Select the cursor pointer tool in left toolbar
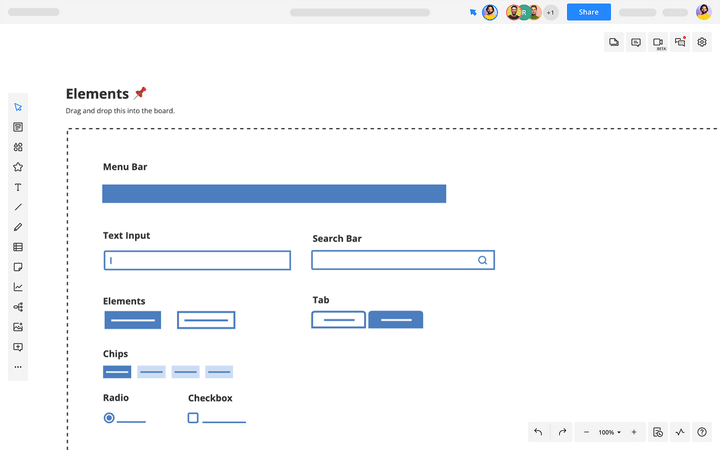This screenshot has height=450, width=720. (x=18, y=107)
